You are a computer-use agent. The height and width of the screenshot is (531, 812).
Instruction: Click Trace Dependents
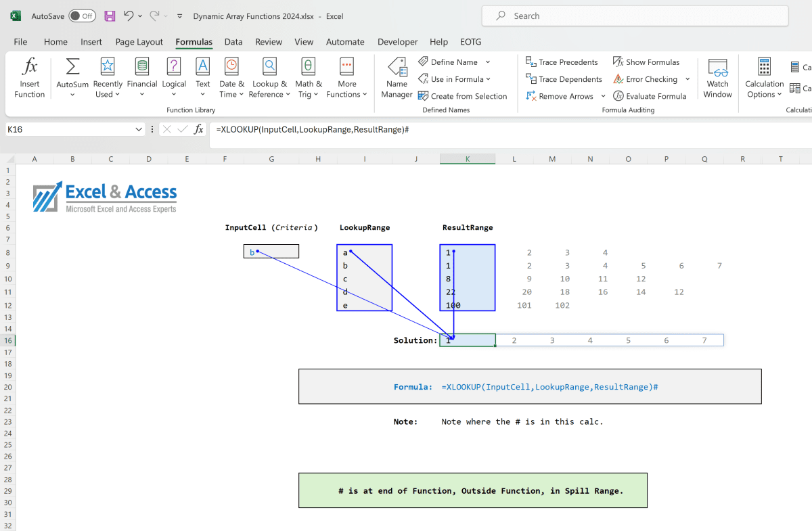click(x=564, y=78)
